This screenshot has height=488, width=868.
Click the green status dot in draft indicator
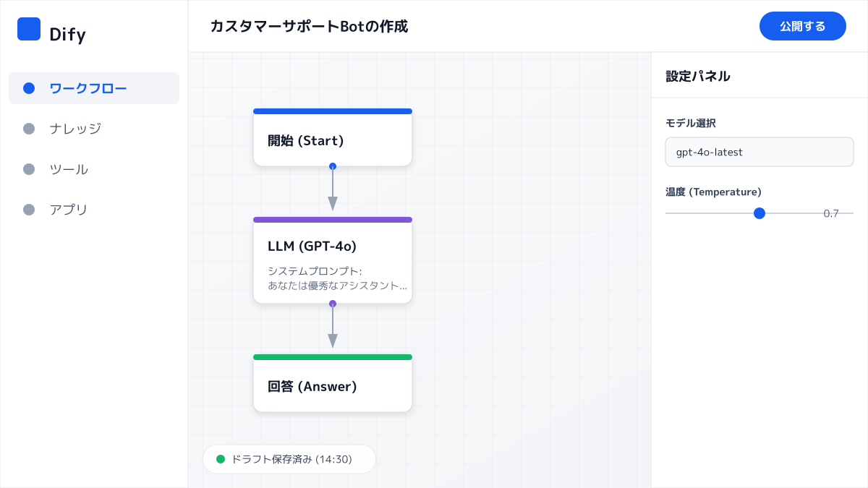point(220,458)
